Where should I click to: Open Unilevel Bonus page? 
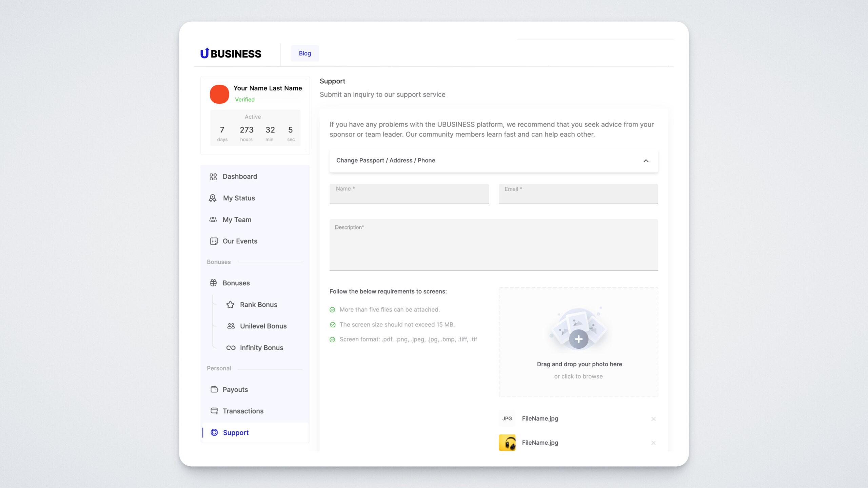coord(263,326)
